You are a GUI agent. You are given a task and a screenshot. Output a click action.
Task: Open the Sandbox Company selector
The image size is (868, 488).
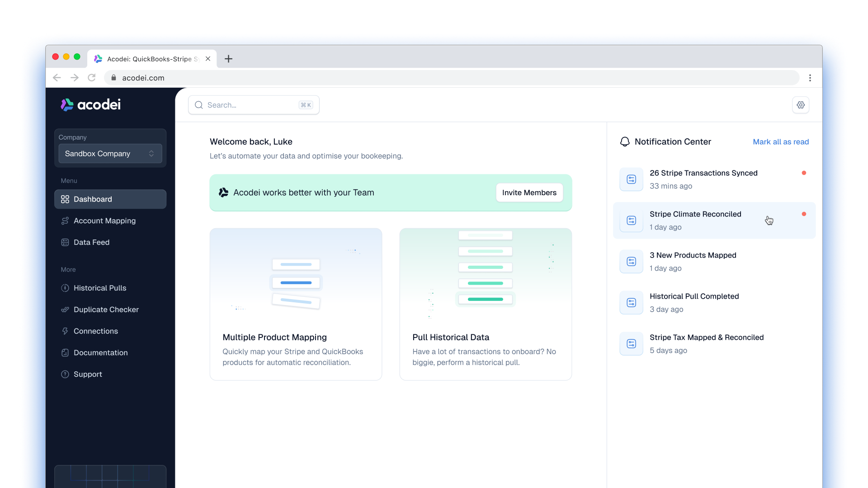110,154
